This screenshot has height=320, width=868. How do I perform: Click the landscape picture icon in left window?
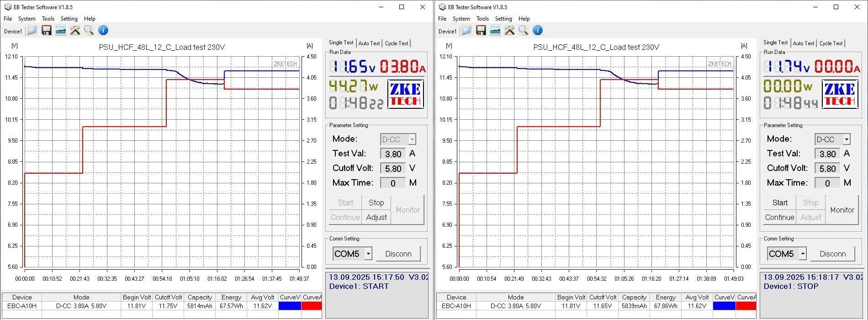tap(60, 31)
